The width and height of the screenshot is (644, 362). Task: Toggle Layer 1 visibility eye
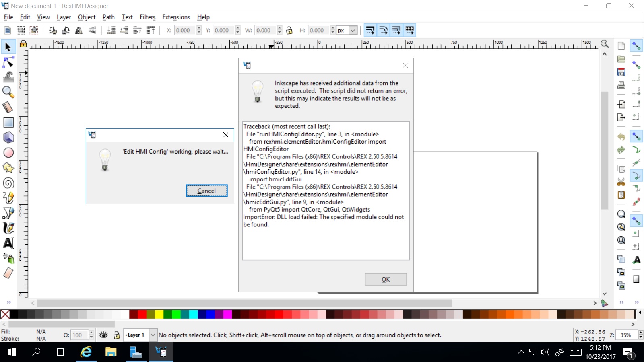[x=103, y=335]
